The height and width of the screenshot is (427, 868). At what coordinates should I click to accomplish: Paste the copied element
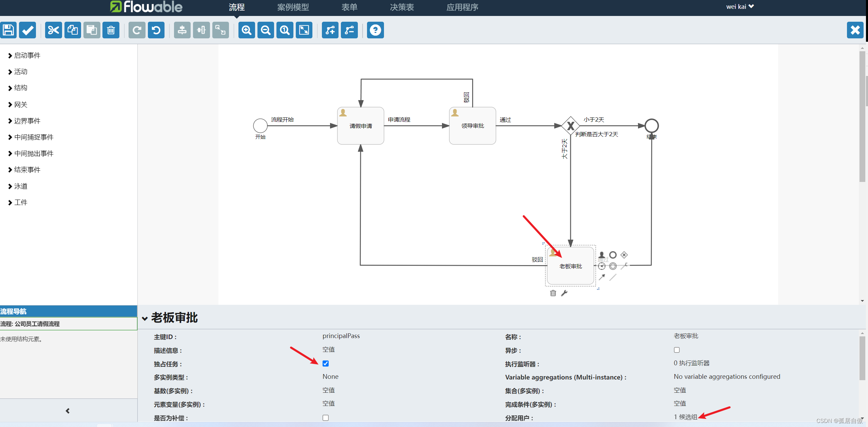tap(92, 30)
